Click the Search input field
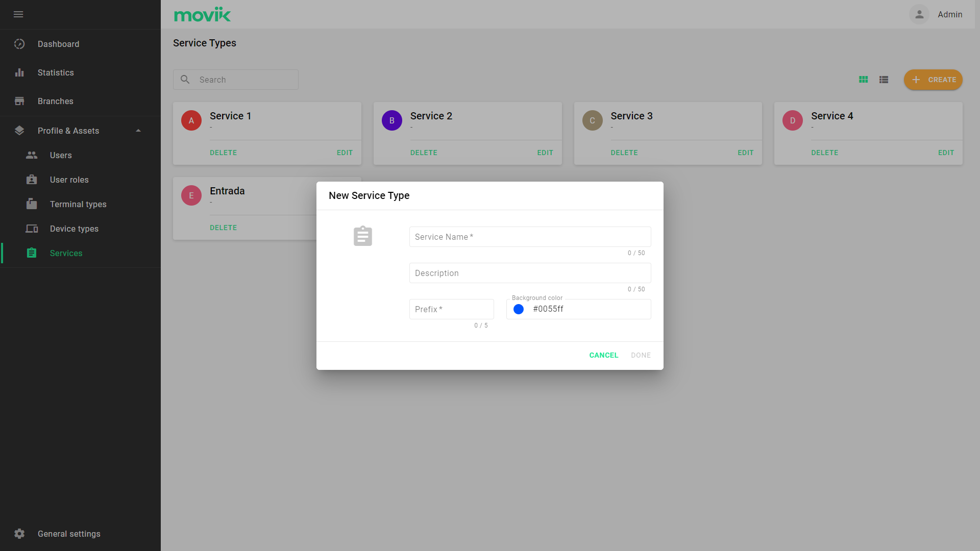Viewport: 980px width, 551px height. (x=236, y=80)
